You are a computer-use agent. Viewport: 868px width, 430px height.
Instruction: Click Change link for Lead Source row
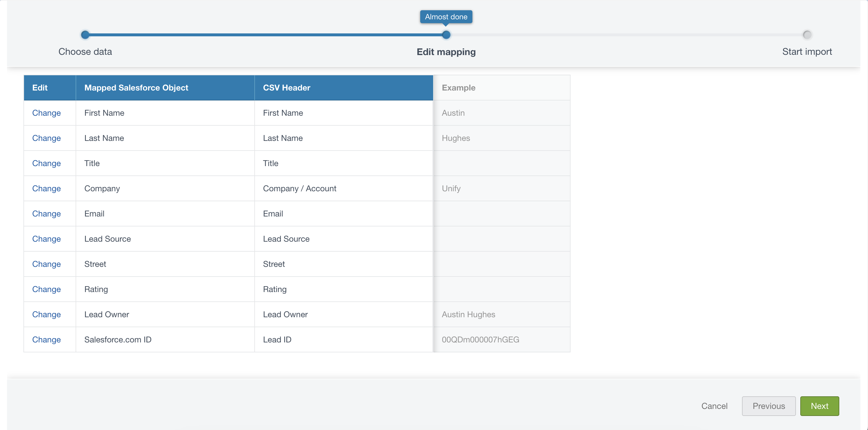pyautogui.click(x=46, y=239)
